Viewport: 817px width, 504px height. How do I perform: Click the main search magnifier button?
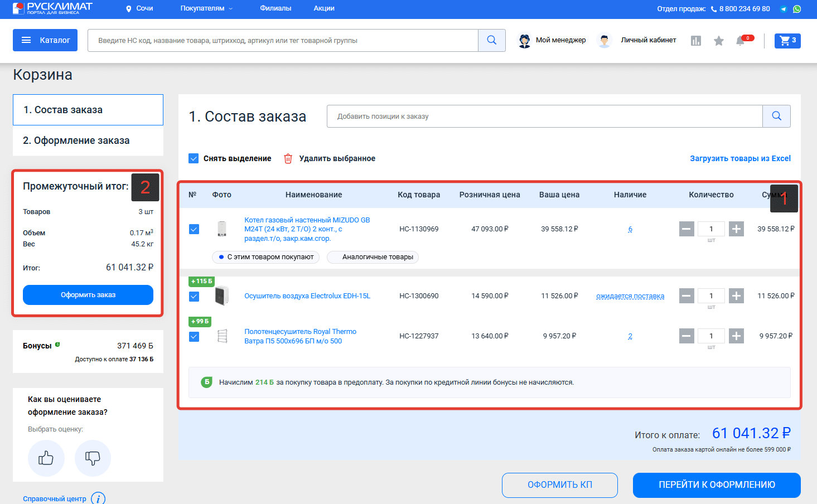tap(492, 40)
